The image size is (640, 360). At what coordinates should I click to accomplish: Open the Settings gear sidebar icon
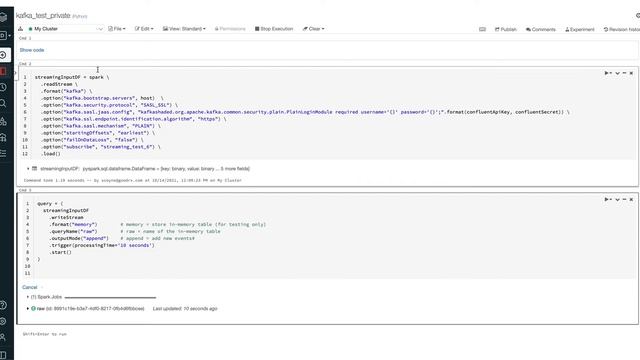[x=3, y=321]
